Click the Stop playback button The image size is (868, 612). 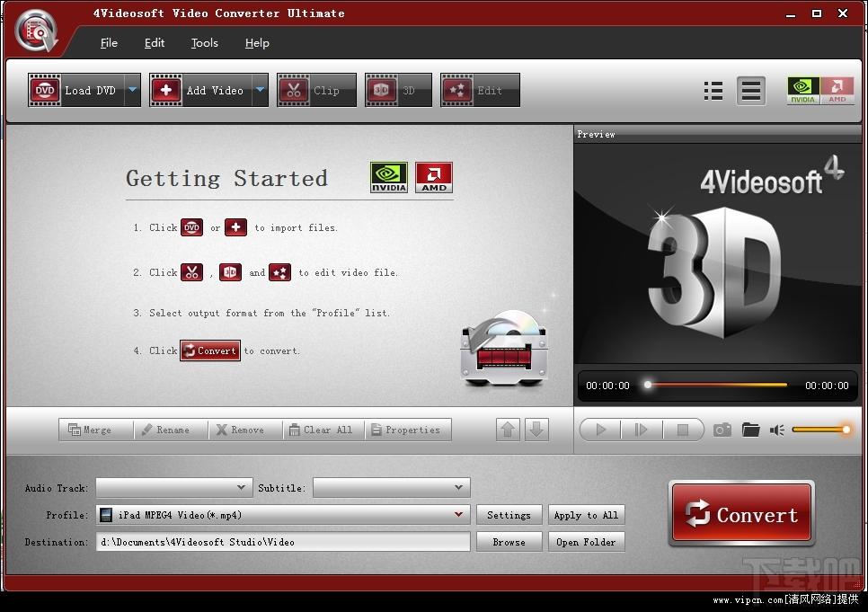coord(683,430)
